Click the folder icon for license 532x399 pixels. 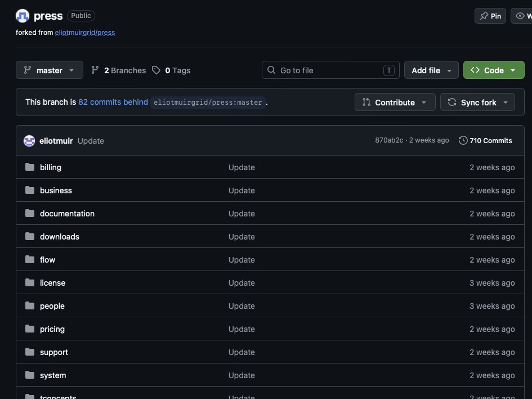click(30, 282)
